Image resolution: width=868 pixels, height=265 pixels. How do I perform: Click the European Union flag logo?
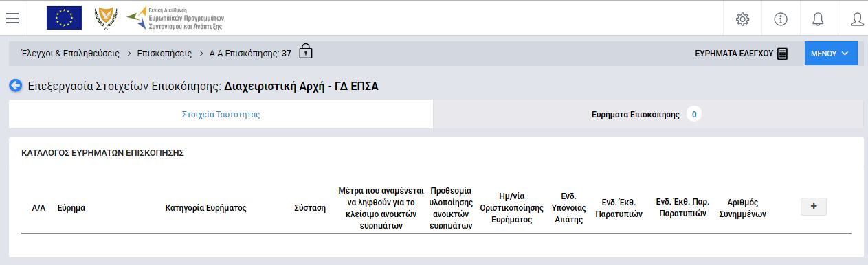tap(64, 18)
